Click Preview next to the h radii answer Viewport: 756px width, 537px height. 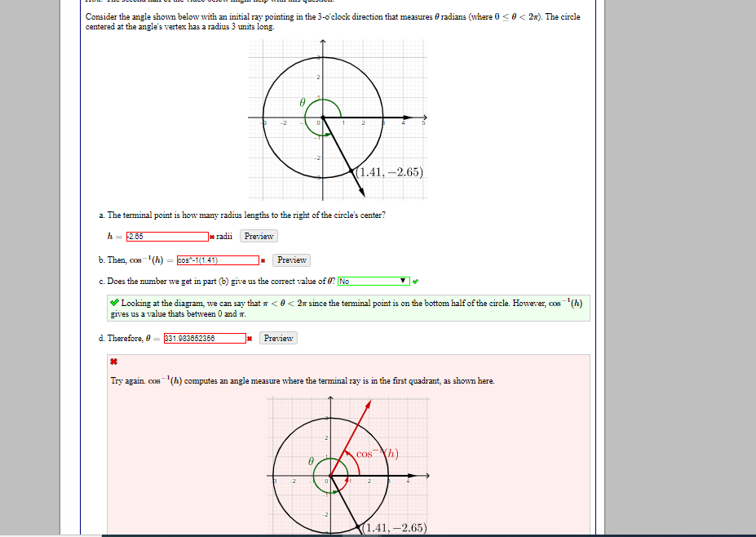pos(258,237)
